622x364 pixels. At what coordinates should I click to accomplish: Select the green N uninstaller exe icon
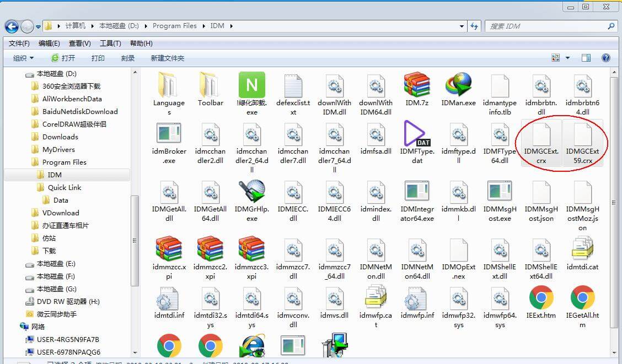pyautogui.click(x=251, y=84)
